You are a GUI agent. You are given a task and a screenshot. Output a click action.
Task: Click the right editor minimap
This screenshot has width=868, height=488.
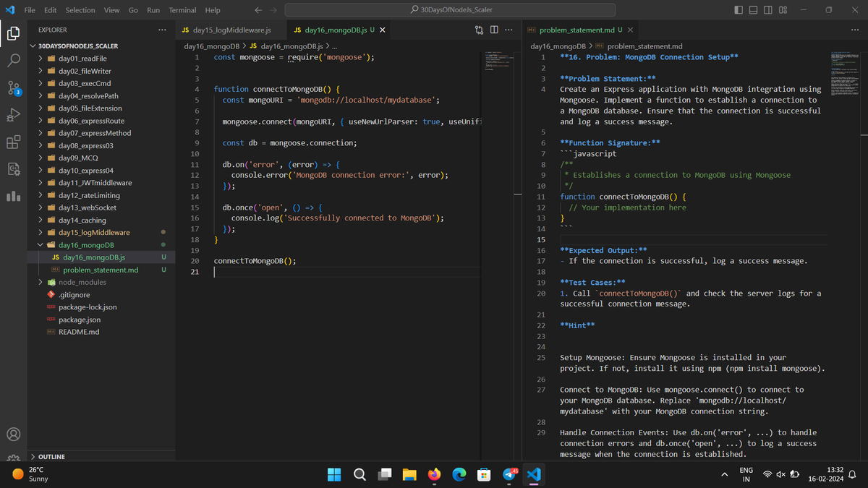click(x=845, y=72)
